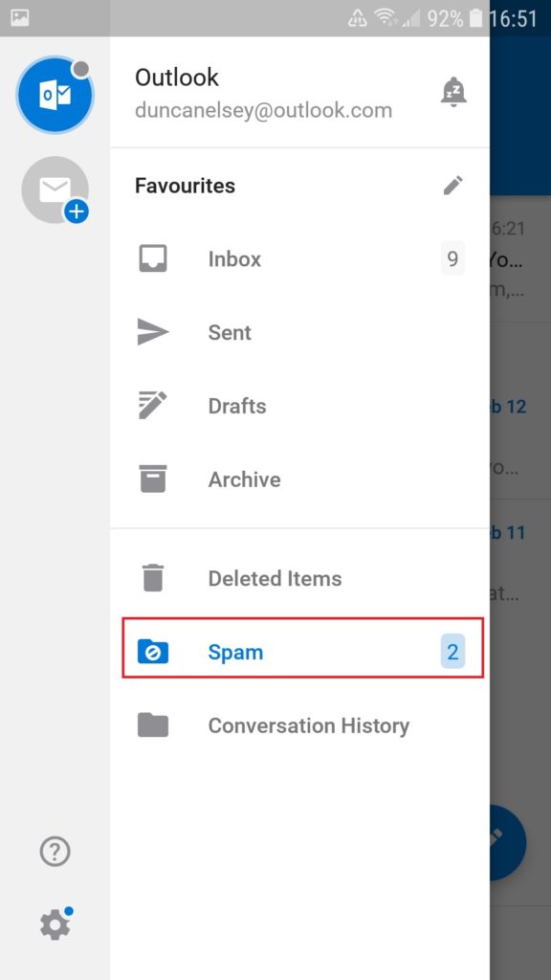
Task: Tap the Sent paper plane icon
Action: click(153, 332)
